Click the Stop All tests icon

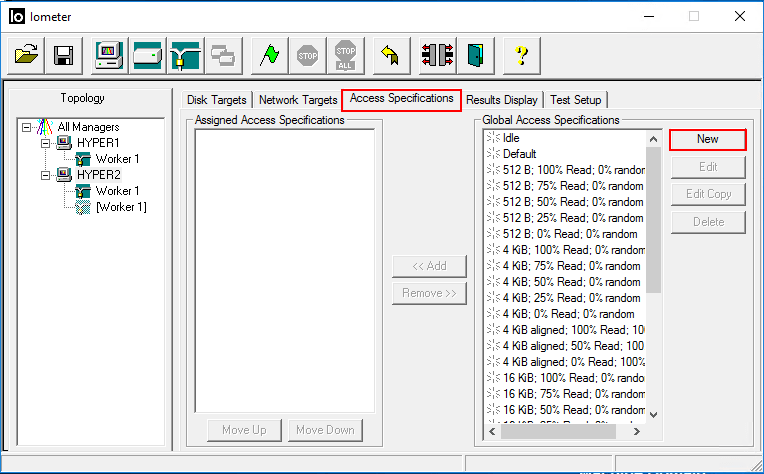[345, 56]
